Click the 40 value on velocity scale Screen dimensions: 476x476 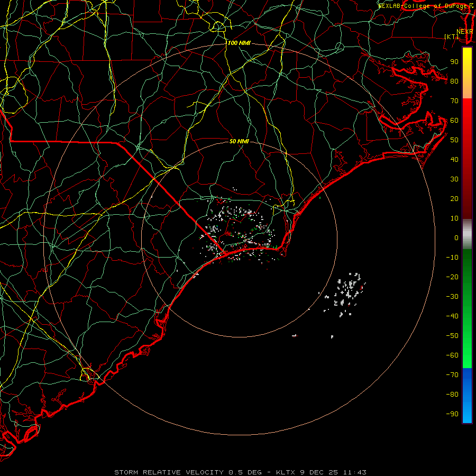tap(454, 160)
